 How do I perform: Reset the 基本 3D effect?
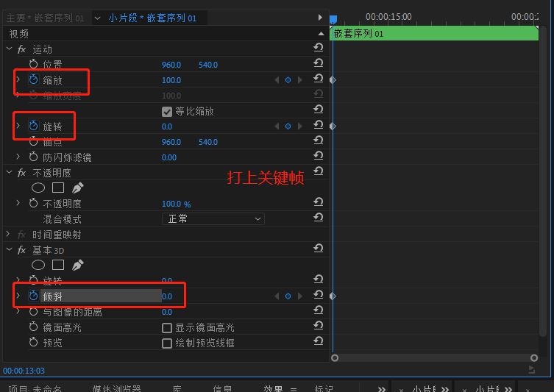click(319, 249)
